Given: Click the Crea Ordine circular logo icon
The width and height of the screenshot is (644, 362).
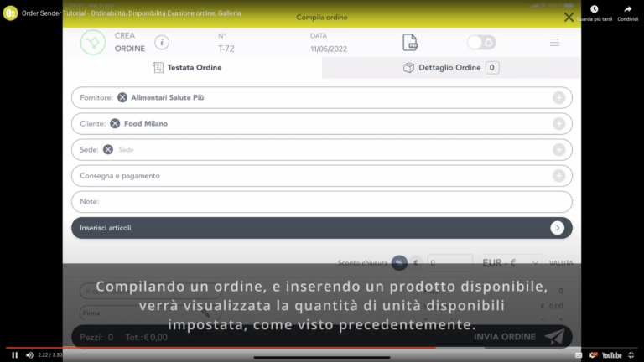Looking at the screenshot, I should pos(93,42).
